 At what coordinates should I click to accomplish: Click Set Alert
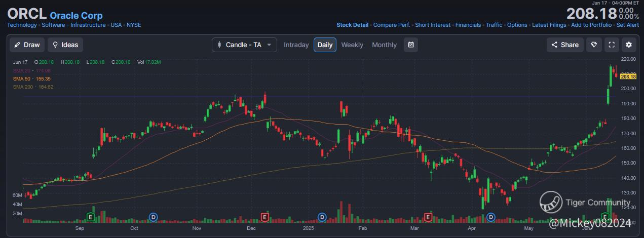click(627, 25)
